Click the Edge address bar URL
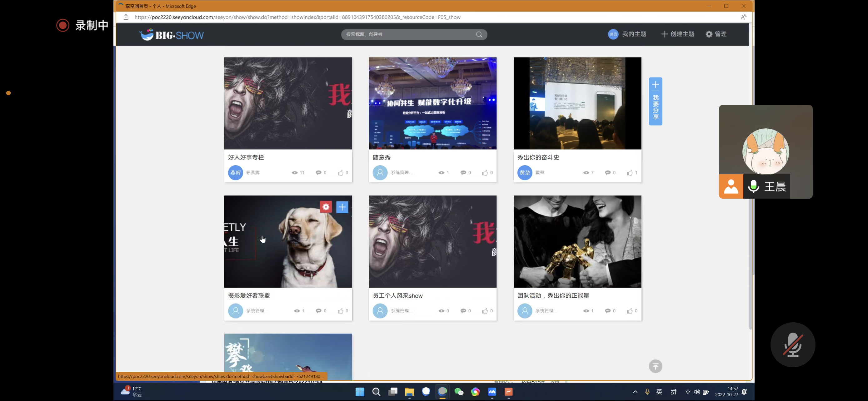The image size is (868, 401). tap(297, 17)
